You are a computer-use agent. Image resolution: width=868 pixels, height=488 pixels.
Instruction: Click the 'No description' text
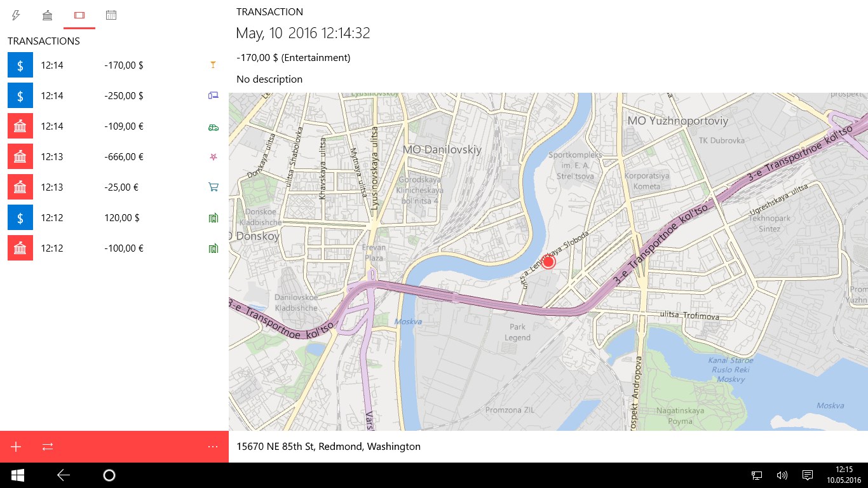tap(269, 79)
